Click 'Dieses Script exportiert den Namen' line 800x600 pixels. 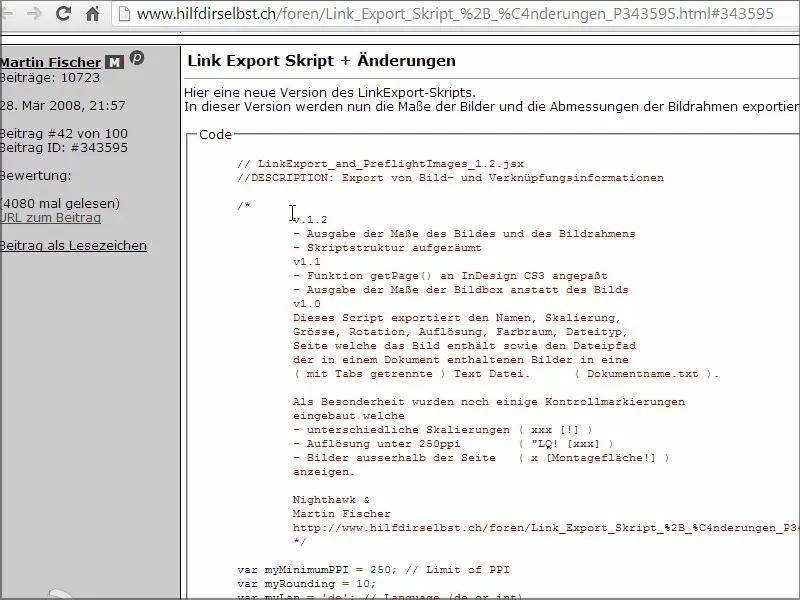pos(457,318)
